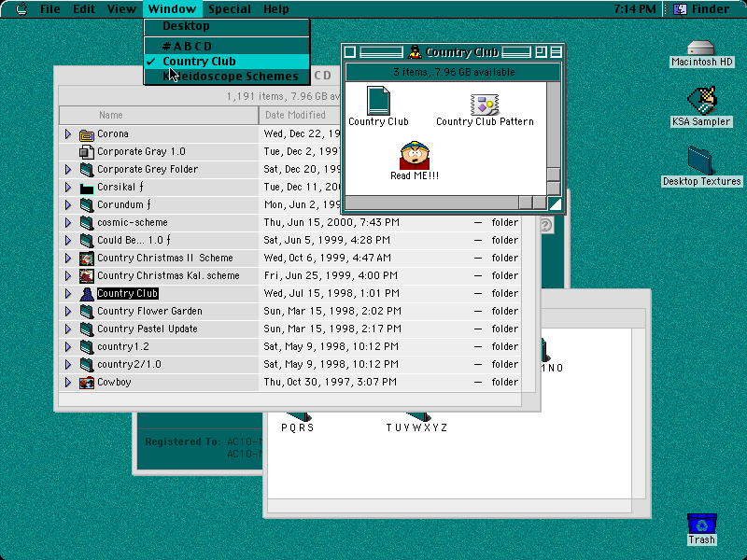Viewport: 747px width, 560px height.
Task: Expand the Cowboy disclosure triangle
Action: pos(68,382)
